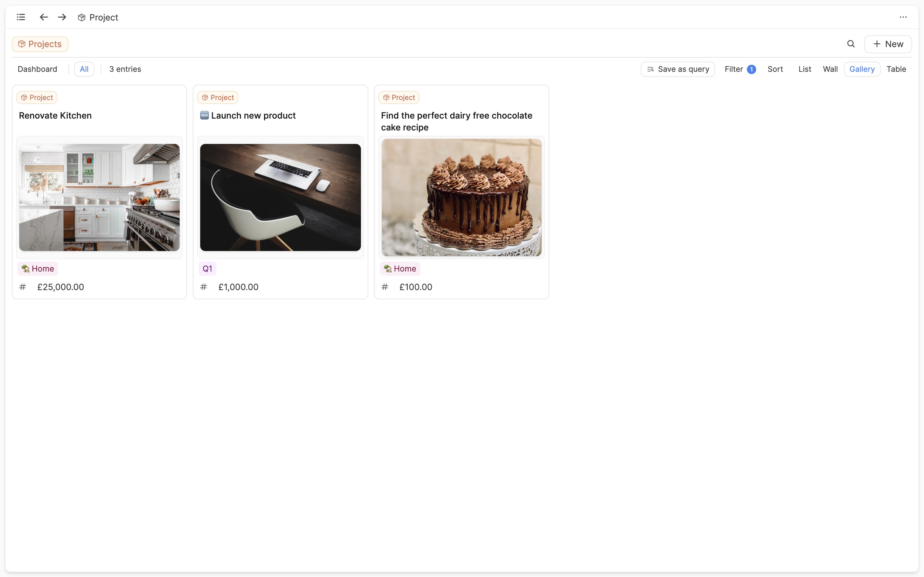Click the chocolate cake recipe thumbnail

(x=462, y=197)
